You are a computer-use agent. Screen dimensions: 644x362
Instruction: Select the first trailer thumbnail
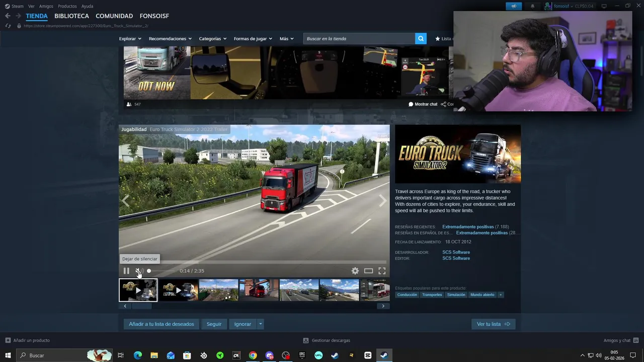pyautogui.click(x=138, y=290)
